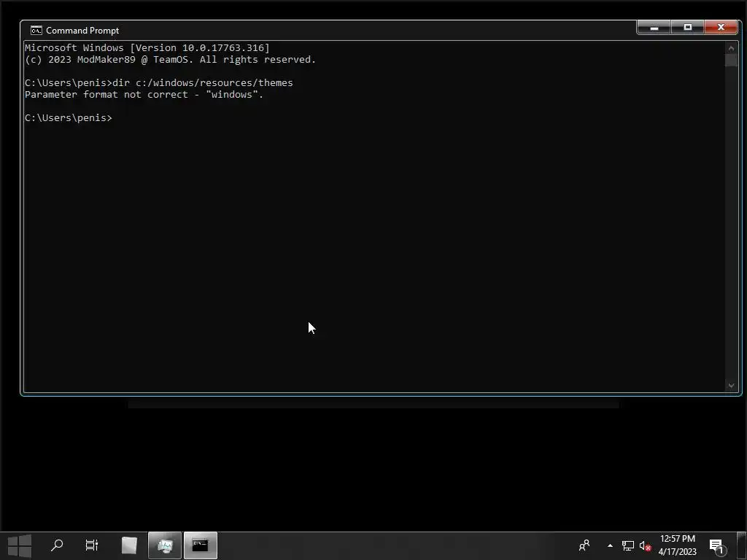Open the clock showing 12:57 PM
747x560 pixels.
tap(678, 545)
